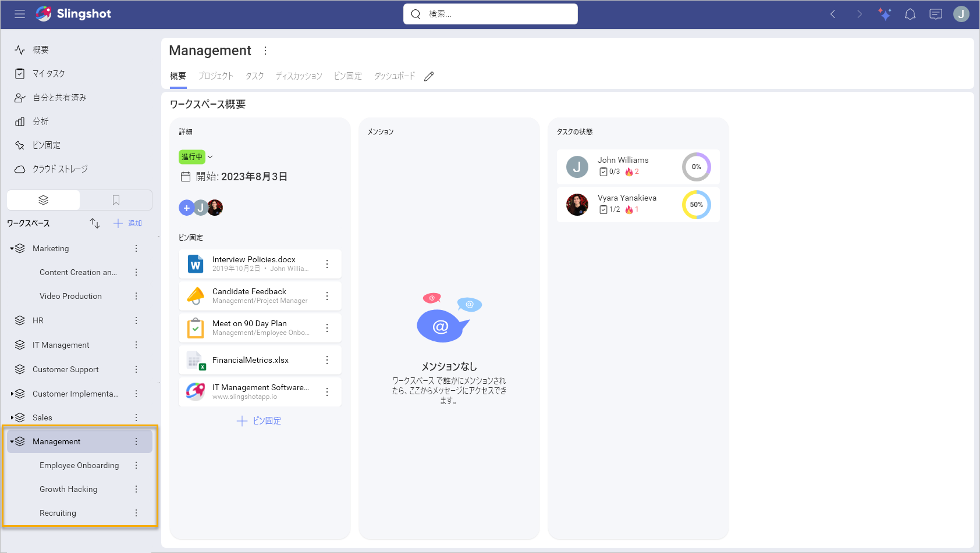Add a member with plus button

pyautogui.click(x=186, y=208)
